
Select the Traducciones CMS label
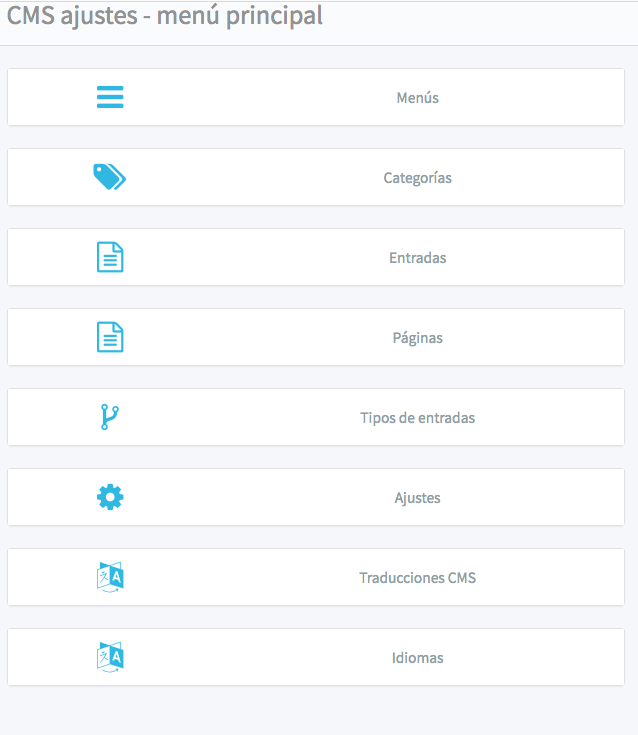click(x=418, y=578)
